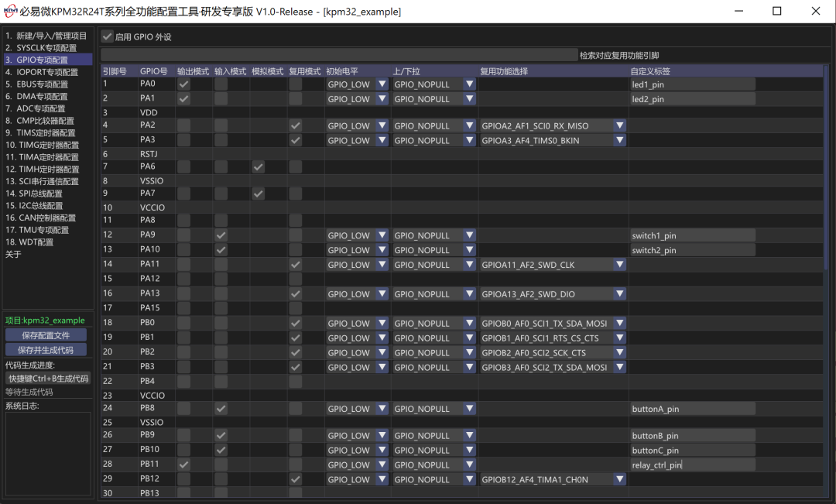The width and height of the screenshot is (836, 504).
Task: Open GPIOA11_AF2_SWD_CLK function dropdown
Action: (x=553, y=265)
